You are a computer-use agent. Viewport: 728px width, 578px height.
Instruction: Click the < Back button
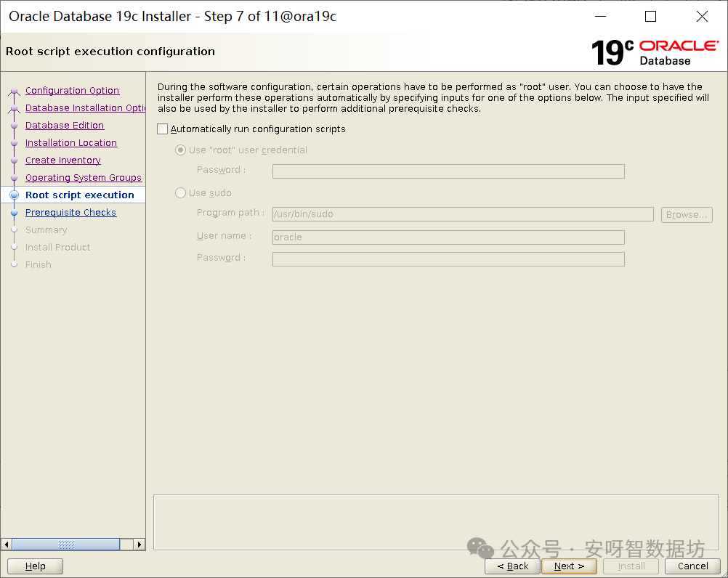(512, 566)
